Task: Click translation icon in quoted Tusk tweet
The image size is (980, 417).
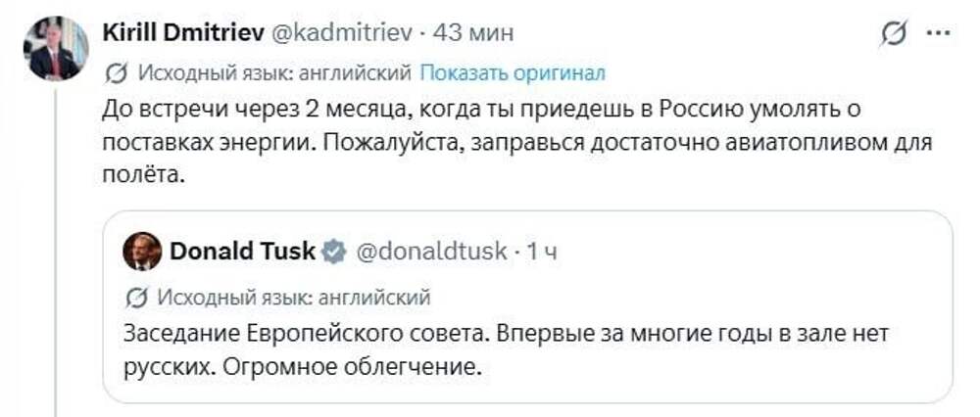Action: [138, 297]
